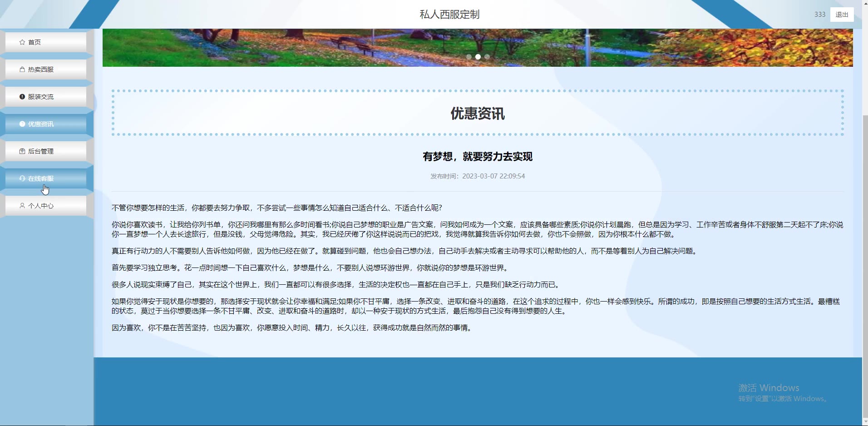The width and height of the screenshot is (868, 426).
Task: Click the person icon beside 个人中心
Action: (x=22, y=206)
